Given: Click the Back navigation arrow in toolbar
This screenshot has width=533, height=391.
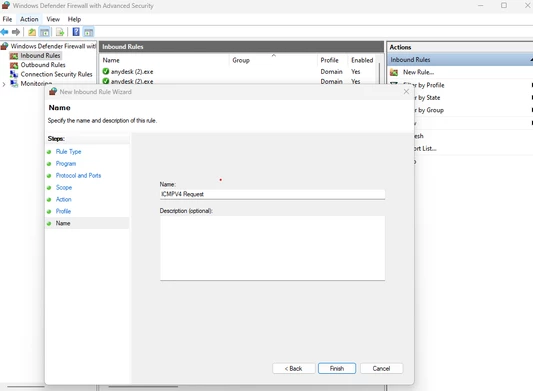Looking at the screenshot, I should tap(5, 32).
